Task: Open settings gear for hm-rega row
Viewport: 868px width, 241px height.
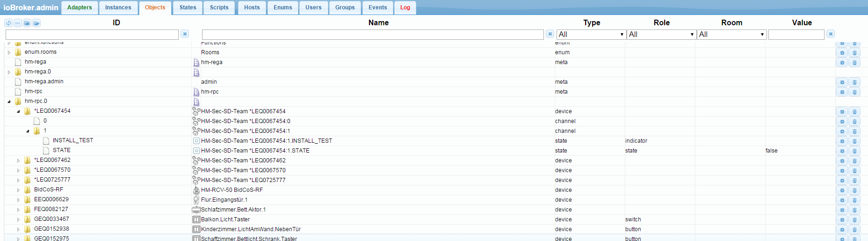Action: pyautogui.click(x=842, y=62)
